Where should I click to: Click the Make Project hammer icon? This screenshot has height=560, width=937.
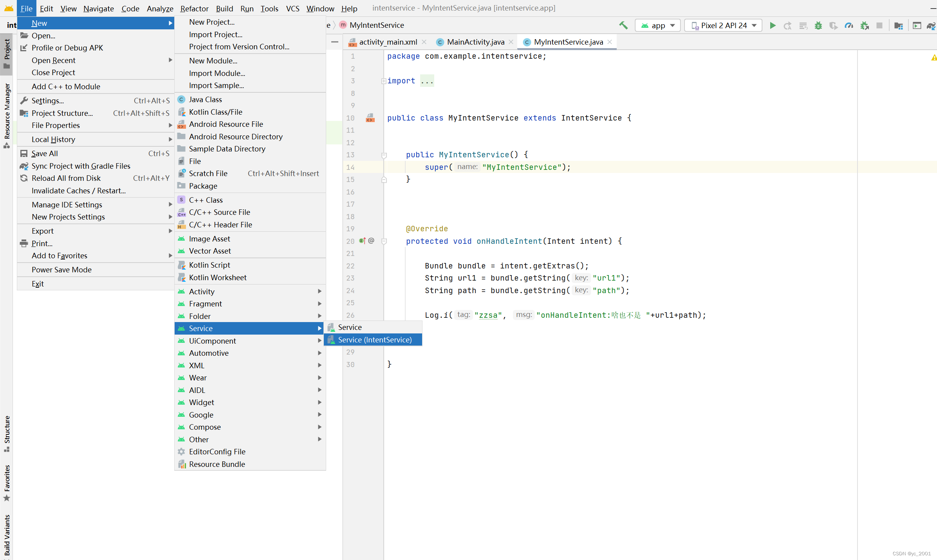(623, 25)
